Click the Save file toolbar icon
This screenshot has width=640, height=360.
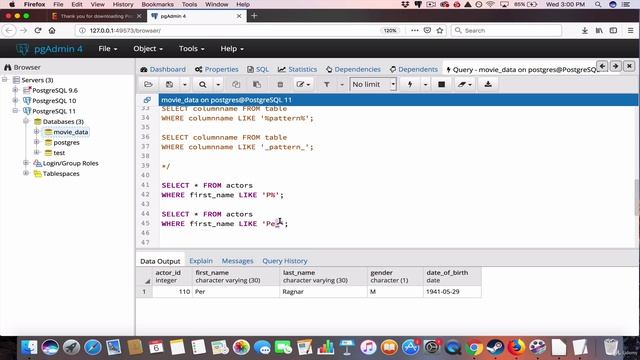point(169,84)
